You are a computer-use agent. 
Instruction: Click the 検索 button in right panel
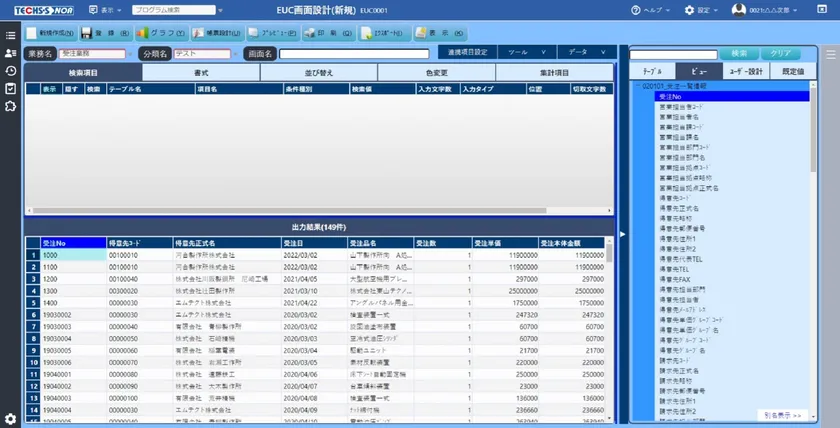739,54
